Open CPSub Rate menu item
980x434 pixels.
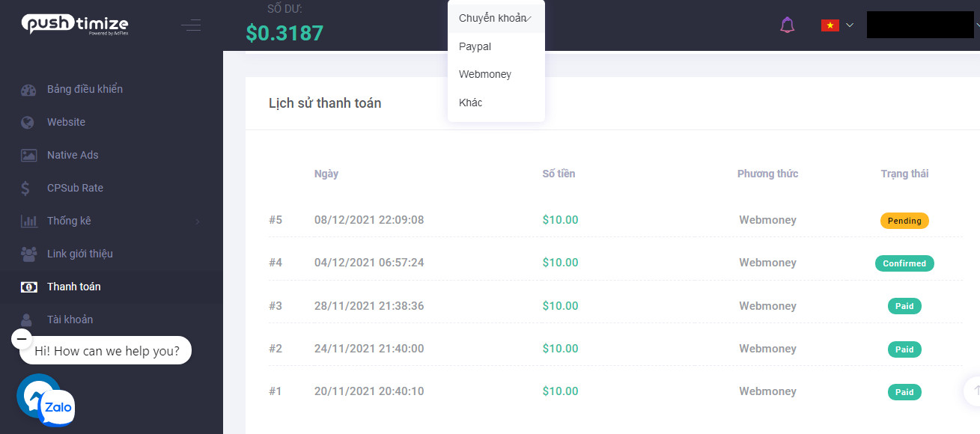point(75,188)
